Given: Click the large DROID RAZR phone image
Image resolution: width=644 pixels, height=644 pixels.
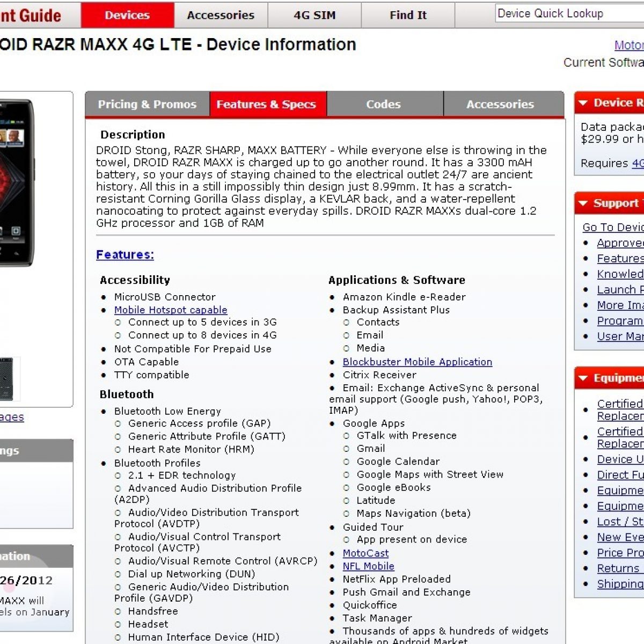Looking at the screenshot, I should pyautogui.click(x=15, y=182).
